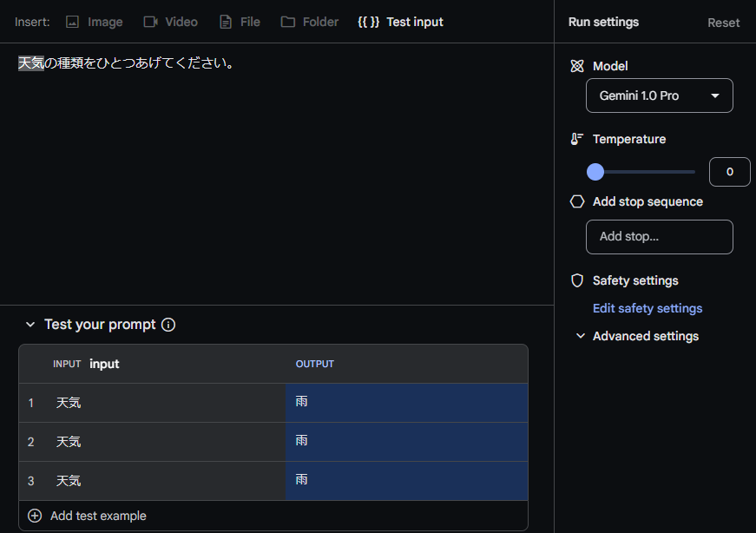The image size is (756, 533).
Task: Click the File document insert icon
Action: 225,22
